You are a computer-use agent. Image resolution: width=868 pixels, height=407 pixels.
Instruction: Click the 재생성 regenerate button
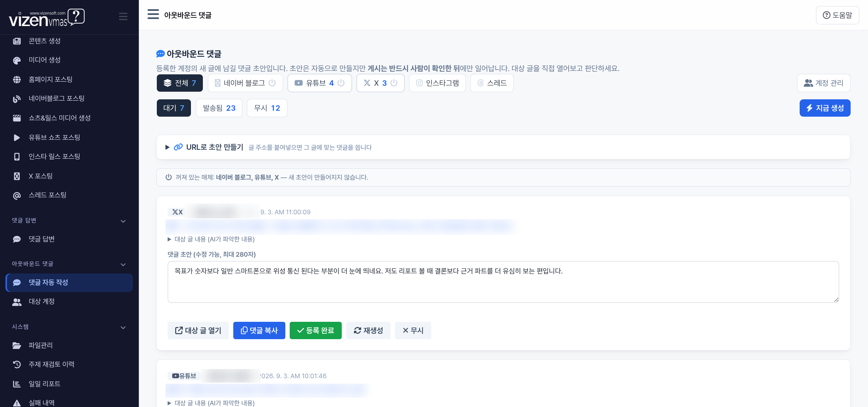tap(368, 330)
